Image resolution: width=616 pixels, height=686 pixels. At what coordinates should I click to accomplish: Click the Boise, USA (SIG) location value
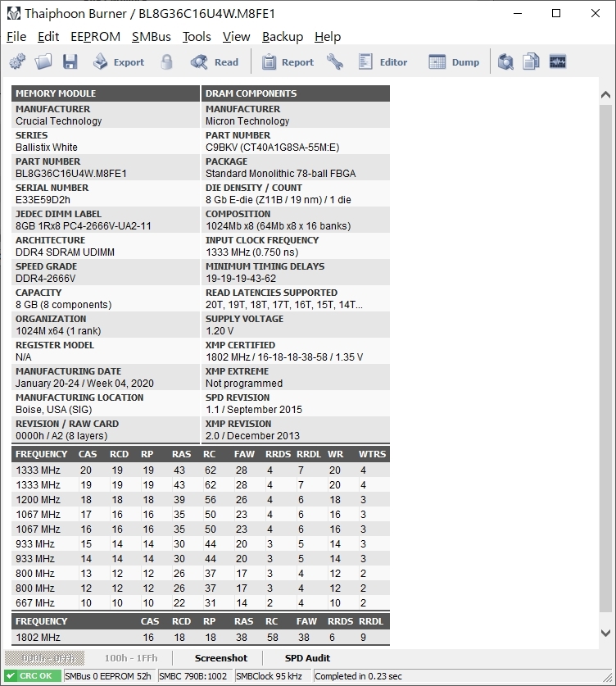(54, 410)
